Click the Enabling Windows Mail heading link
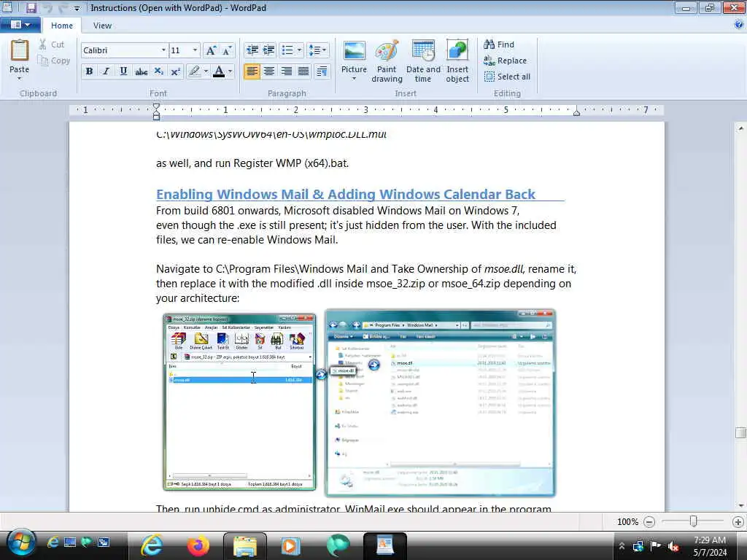 pos(345,194)
